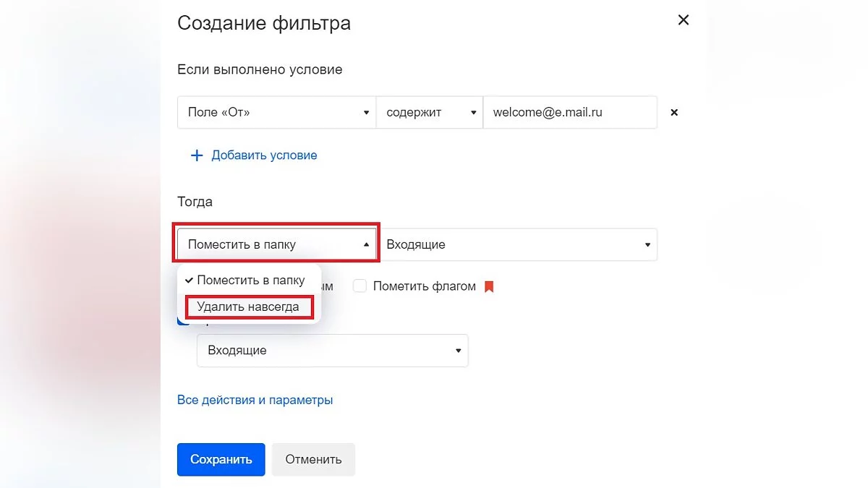Screen dimensions: 868x488
Task: Select the 'Поместить в папку' menu option
Action: [x=251, y=281]
